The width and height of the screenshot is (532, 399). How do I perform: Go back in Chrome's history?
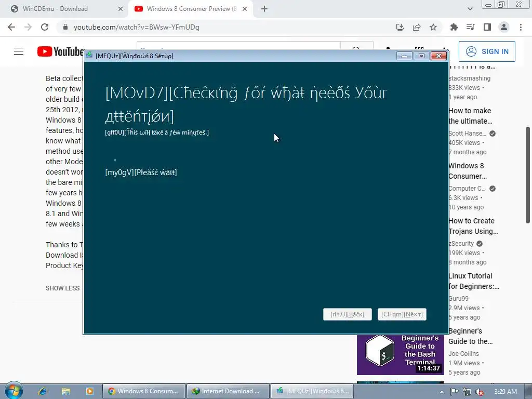pos(11,27)
